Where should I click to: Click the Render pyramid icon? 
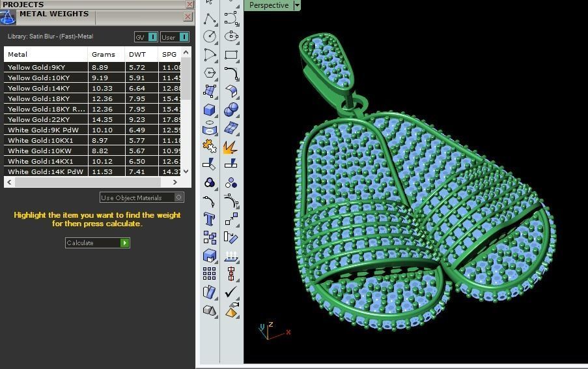(232, 310)
